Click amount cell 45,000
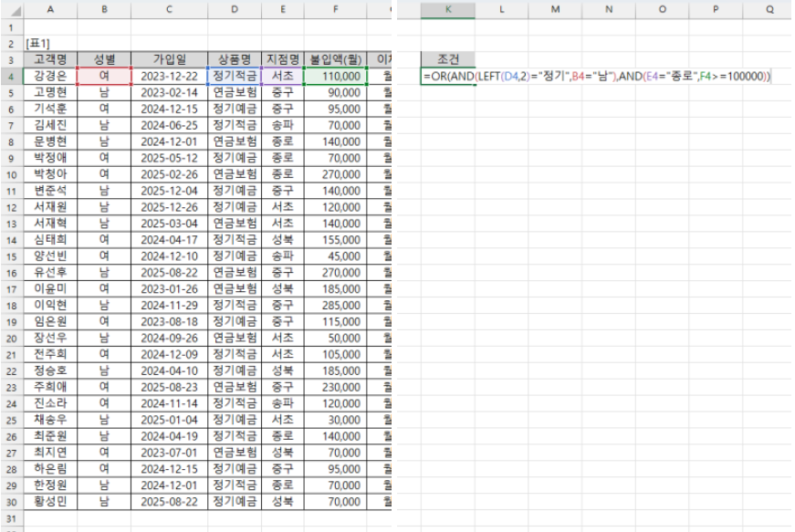Screen dimensions: 795x532 335,256
